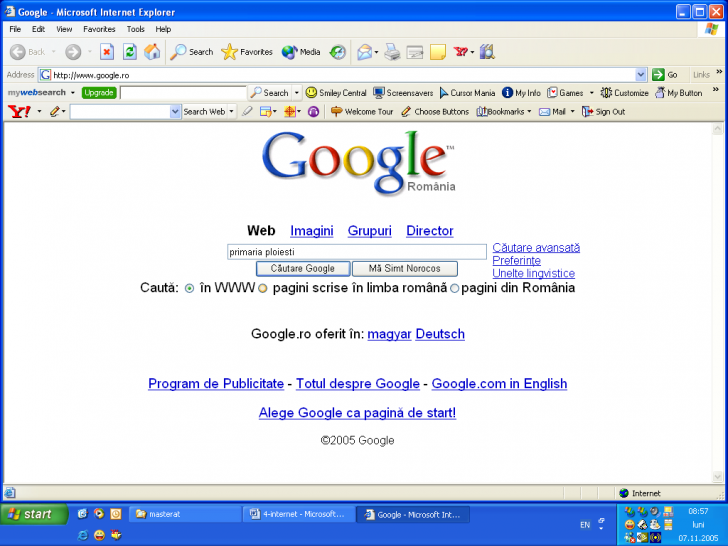Click the History toolbar icon
Screen dimensions: 728x546
click(338, 52)
